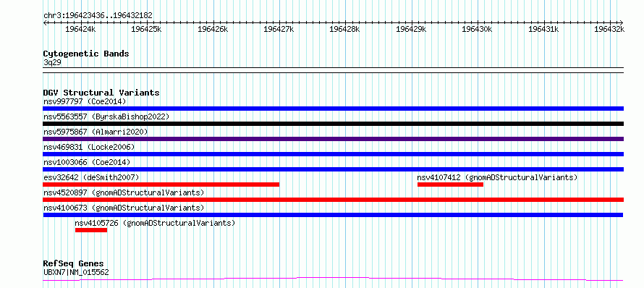
Task: Click the nsv4100673 (gnomADStructuralVariants) label
Action: [124, 208]
